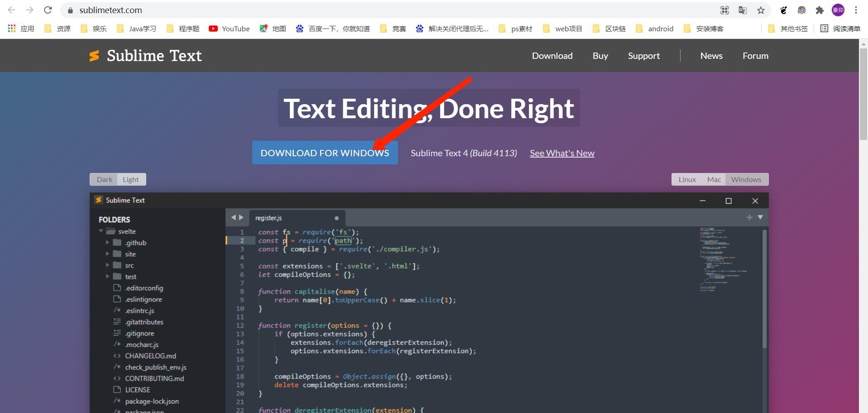Select .gitattributes in the sidebar

144,322
